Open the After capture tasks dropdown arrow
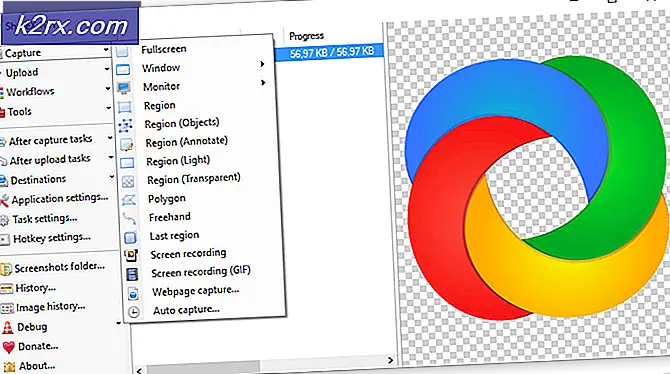 click(x=110, y=138)
